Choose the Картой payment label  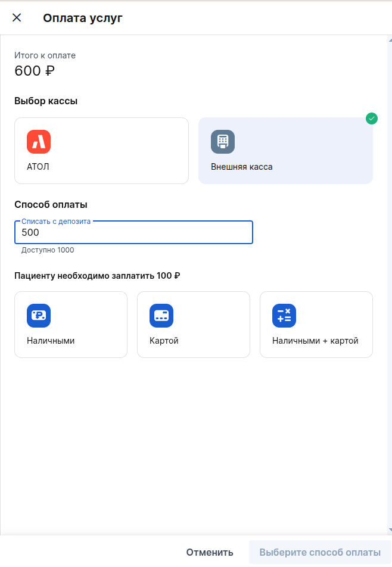[164, 341]
